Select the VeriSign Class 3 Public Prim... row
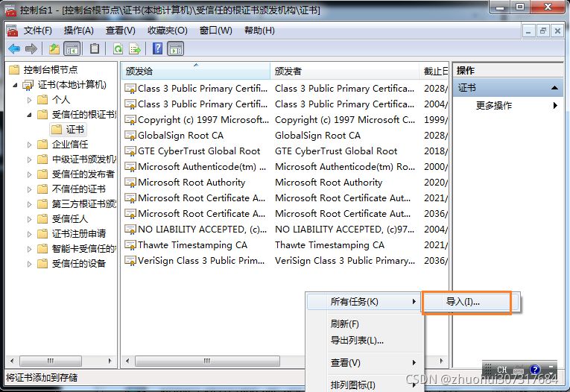This screenshot has width=570, height=392. pos(285,261)
